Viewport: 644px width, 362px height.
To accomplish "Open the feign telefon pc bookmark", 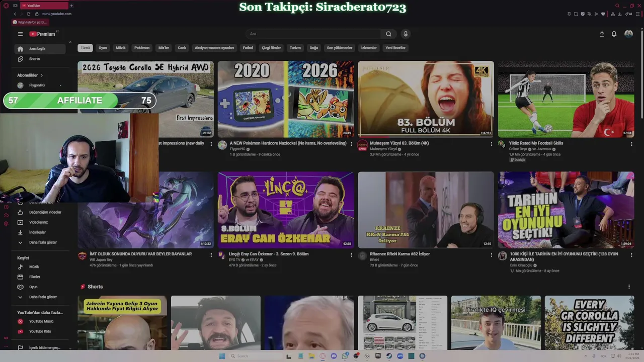I will click(29, 22).
